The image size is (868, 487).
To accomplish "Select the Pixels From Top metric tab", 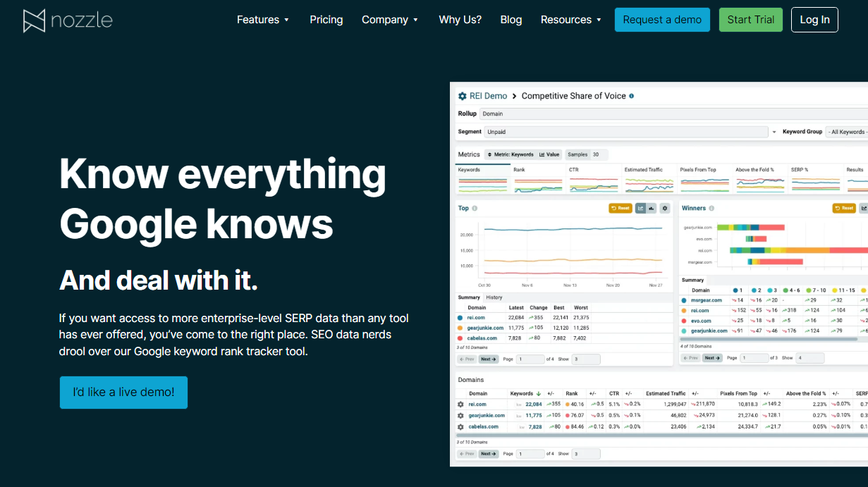I will pyautogui.click(x=705, y=179).
